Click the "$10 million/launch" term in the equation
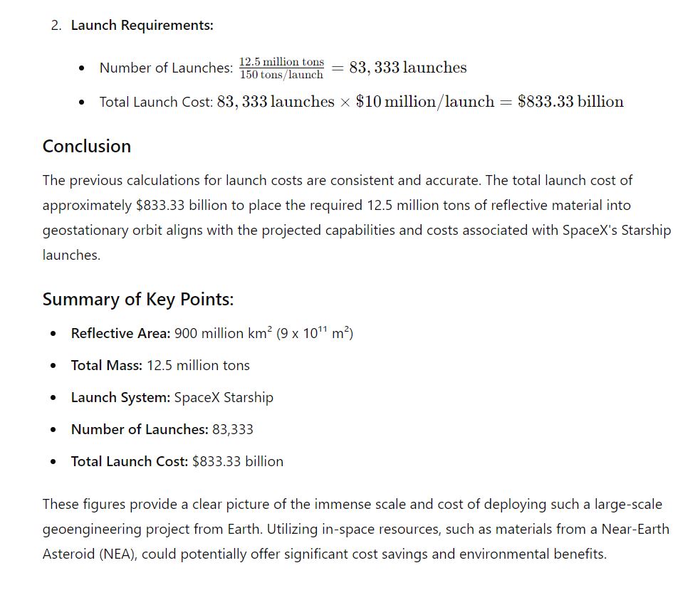The width and height of the screenshot is (700, 595). click(x=425, y=102)
